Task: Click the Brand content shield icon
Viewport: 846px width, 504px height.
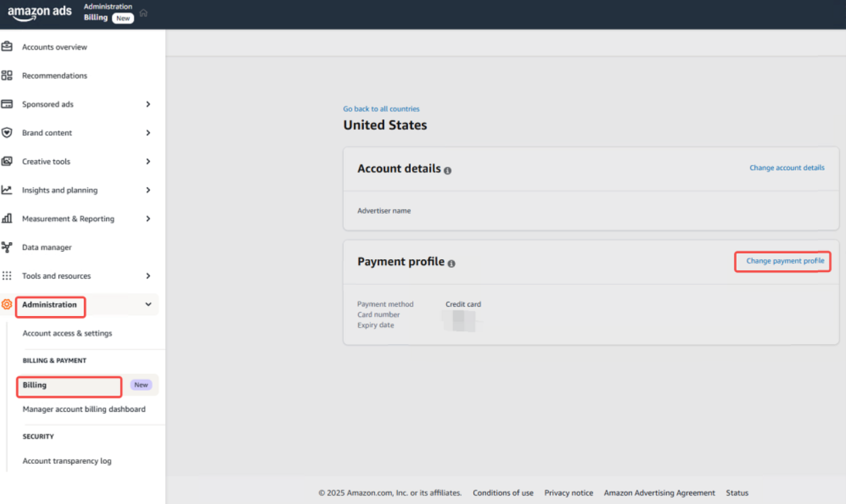Action: click(x=7, y=133)
